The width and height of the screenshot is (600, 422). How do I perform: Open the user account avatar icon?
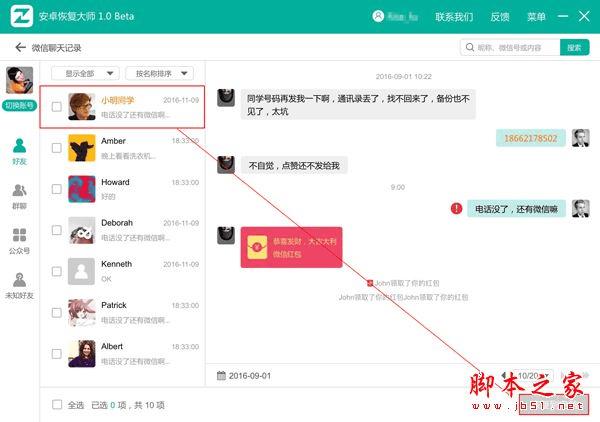[x=378, y=16]
